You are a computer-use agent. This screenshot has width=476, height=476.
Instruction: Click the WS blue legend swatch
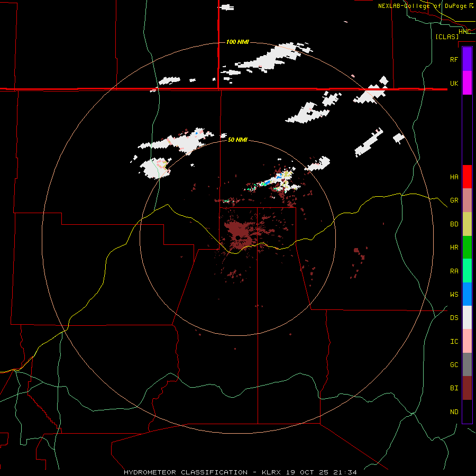pyautogui.click(x=467, y=294)
